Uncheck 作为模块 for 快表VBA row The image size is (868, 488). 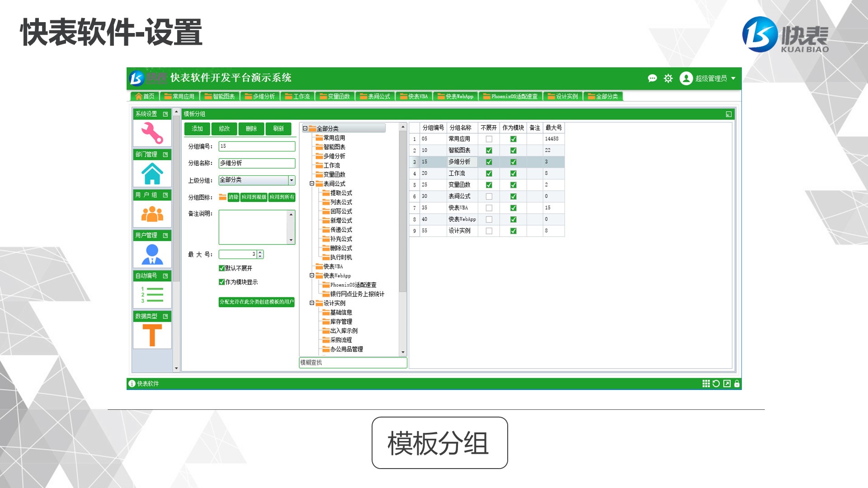pyautogui.click(x=513, y=208)
